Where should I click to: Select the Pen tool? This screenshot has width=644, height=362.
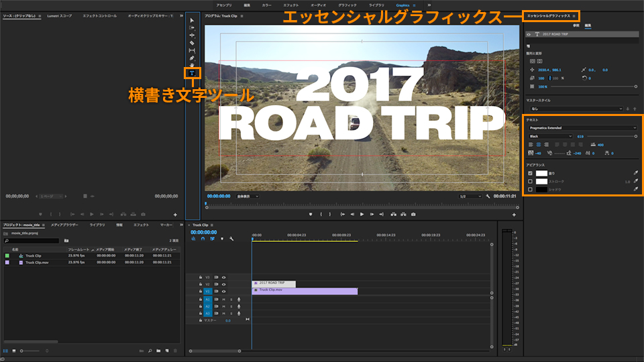coord(192,58)
